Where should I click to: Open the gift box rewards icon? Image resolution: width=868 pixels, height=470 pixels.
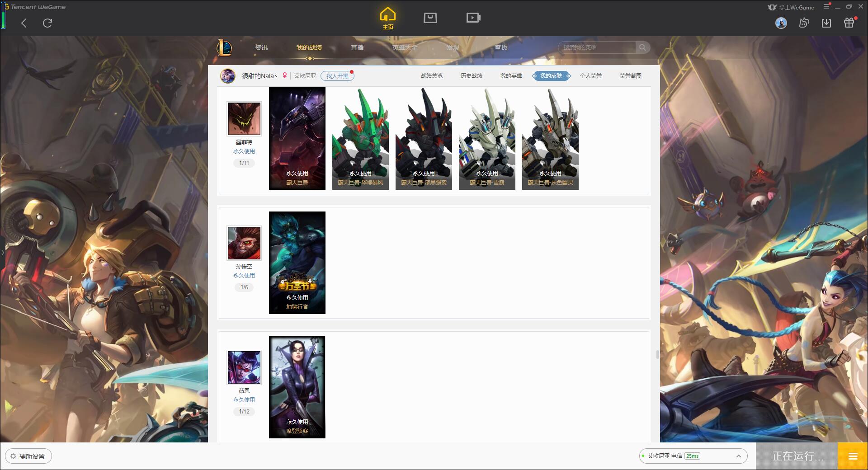click(x=849, y=23)
